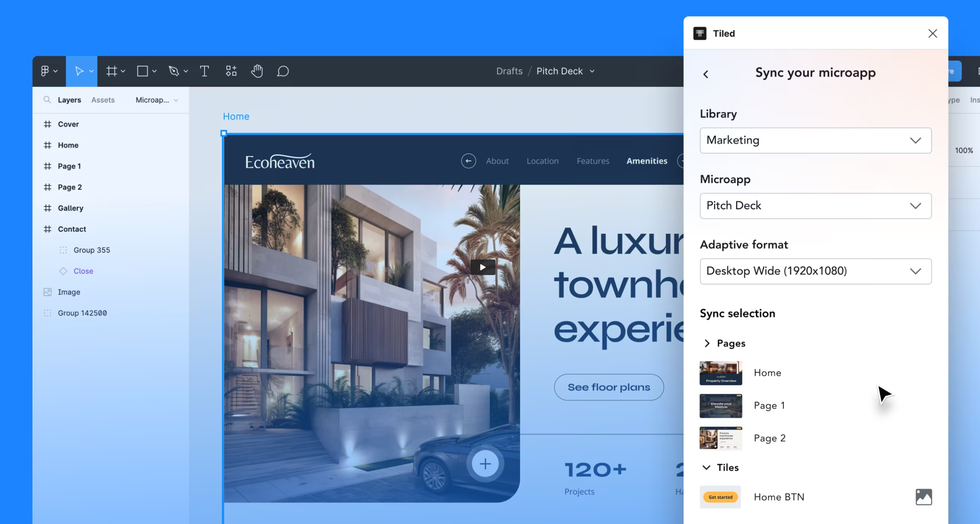980x524 pixels.
Task: Select the Home tab in layers panel
Action: pyautogui.click(x=68, y=145)
